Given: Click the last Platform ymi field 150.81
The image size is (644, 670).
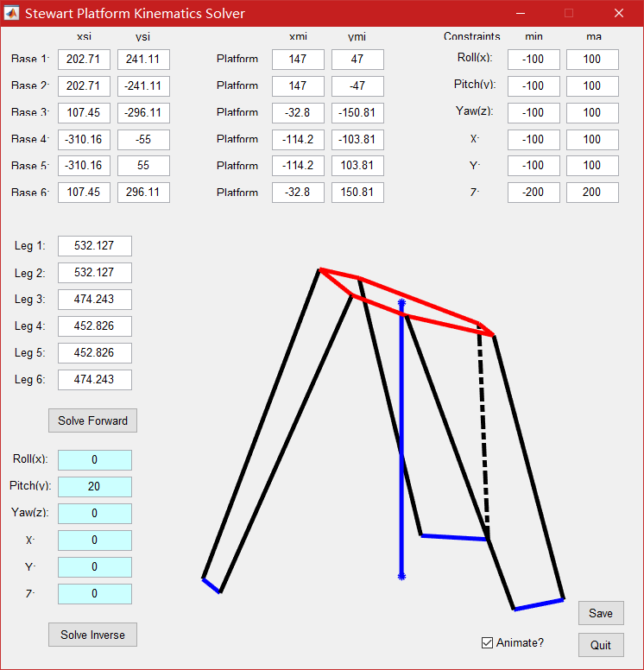Looking at the screenshot, I should (357, 193).
